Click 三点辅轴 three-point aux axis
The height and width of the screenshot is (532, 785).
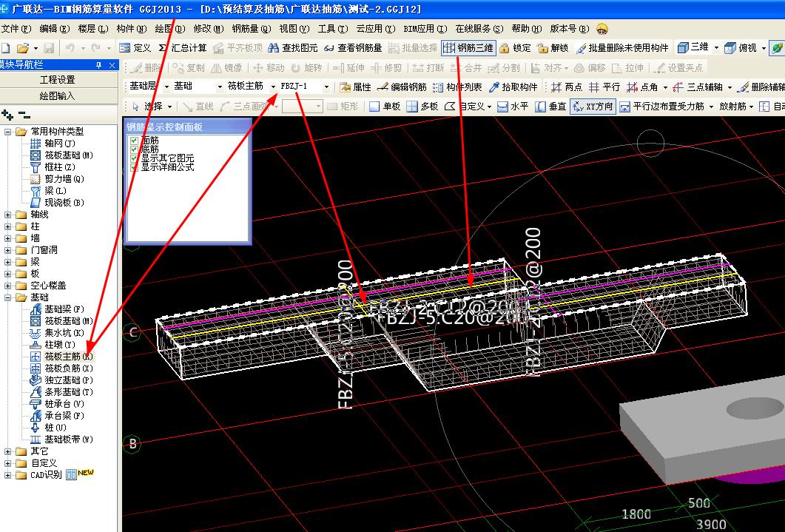[698, 87]
